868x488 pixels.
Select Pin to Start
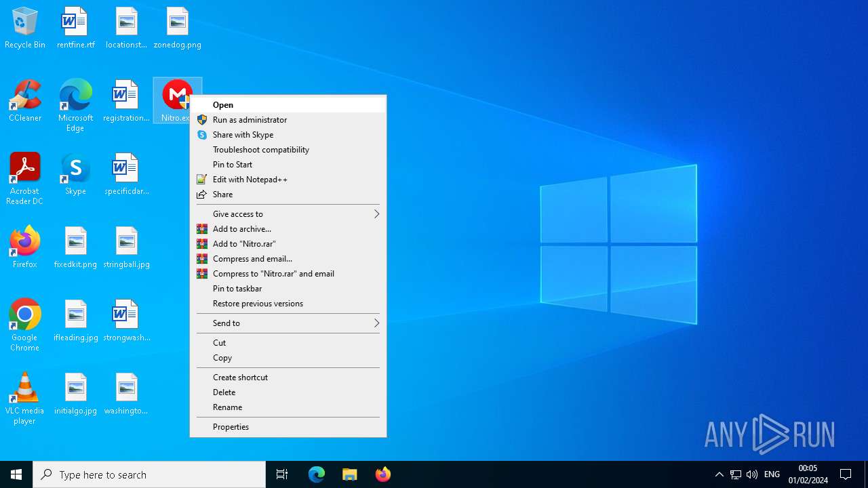click(x=288, y=165)
